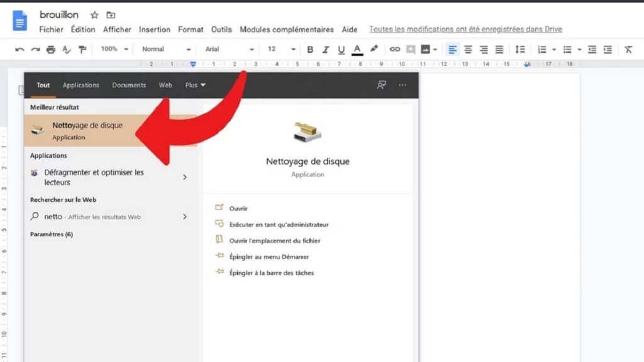Open the bulleted list dropdown arrow

579,50
